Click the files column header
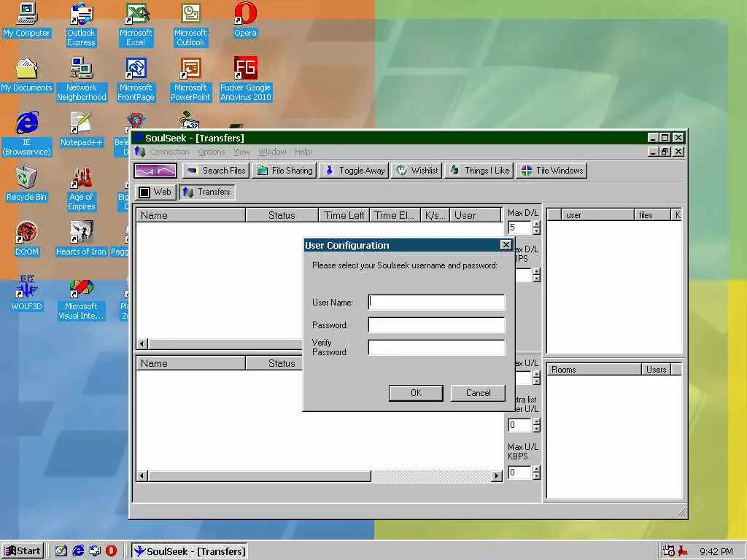Image resolution: width=747 pixels, height=560 pixels. [x=652, y=215]
